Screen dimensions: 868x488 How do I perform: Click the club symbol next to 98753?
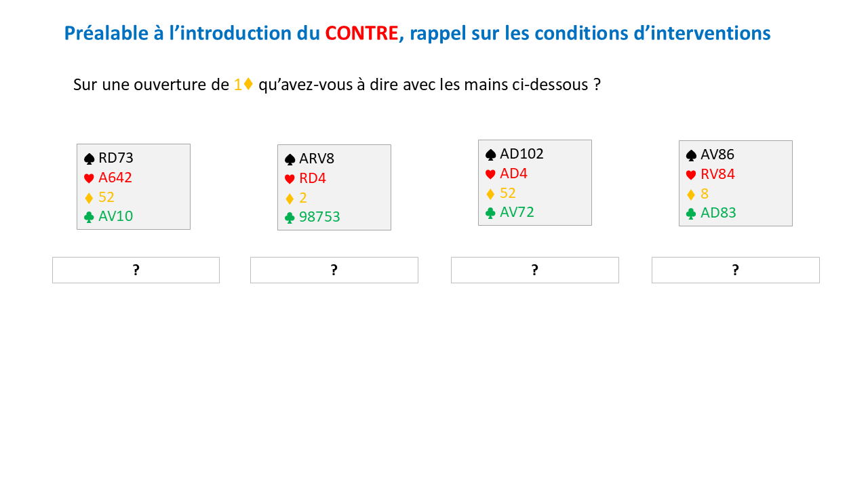(x=290, y=218)
